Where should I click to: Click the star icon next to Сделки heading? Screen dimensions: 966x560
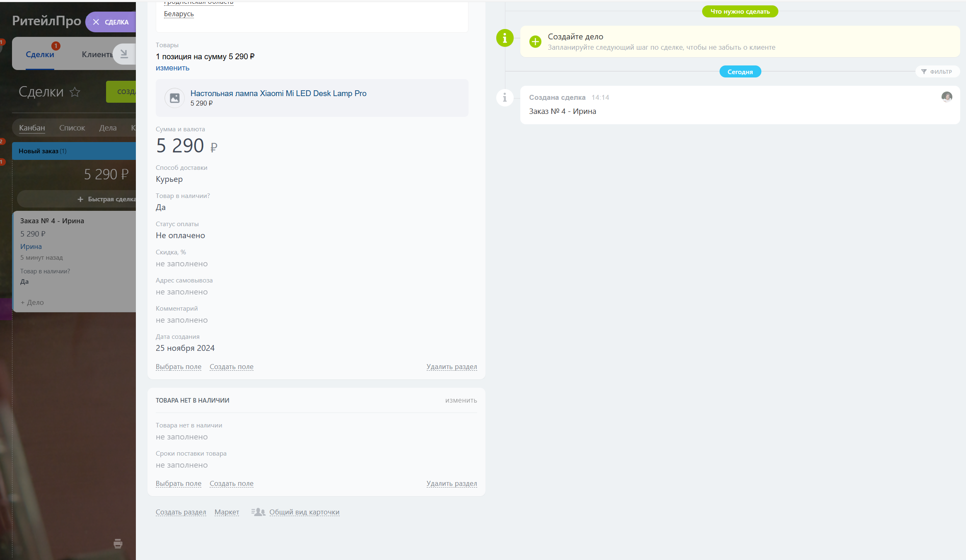75,92
